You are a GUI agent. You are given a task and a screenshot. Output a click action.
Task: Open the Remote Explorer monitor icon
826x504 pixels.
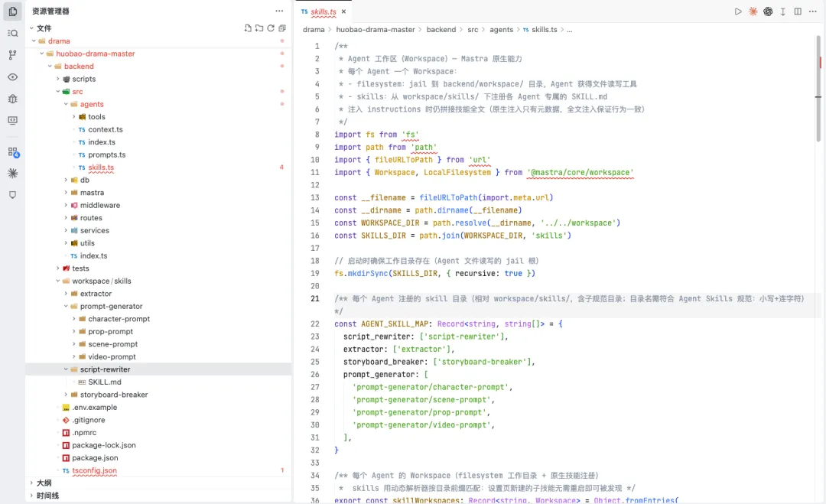(13, 120)
